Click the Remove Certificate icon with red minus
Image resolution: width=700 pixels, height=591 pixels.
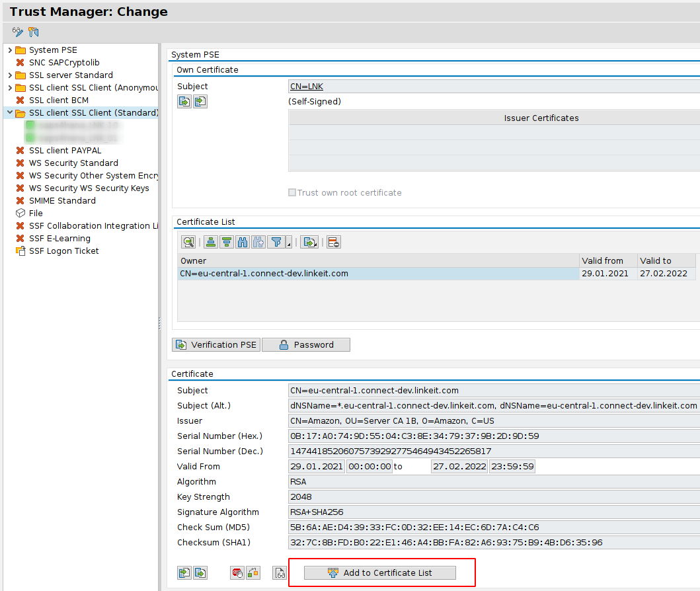pos(334,242)
